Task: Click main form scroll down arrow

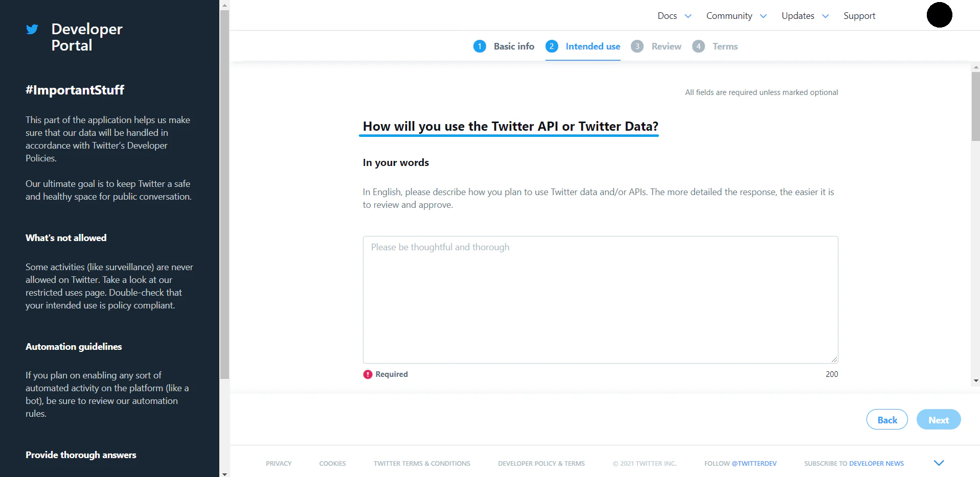Action: coord(975,380)
